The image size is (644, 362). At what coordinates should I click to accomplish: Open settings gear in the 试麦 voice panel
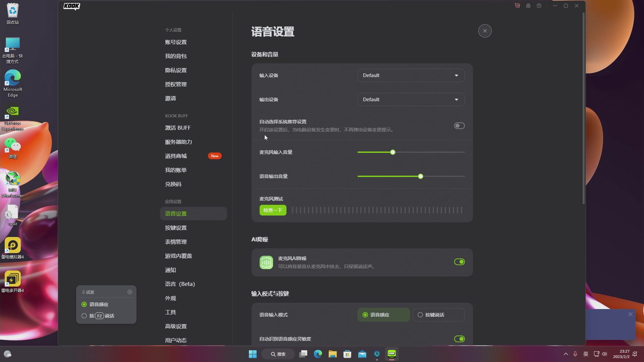point(130,292)
